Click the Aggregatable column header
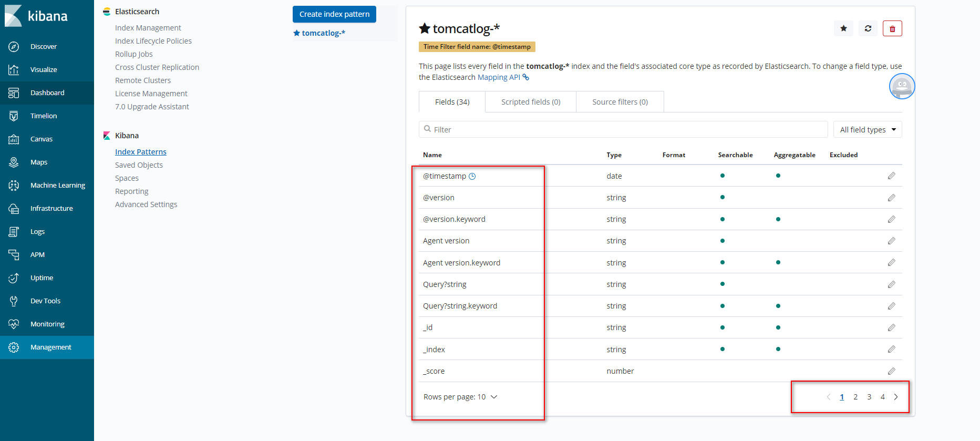 795,155
